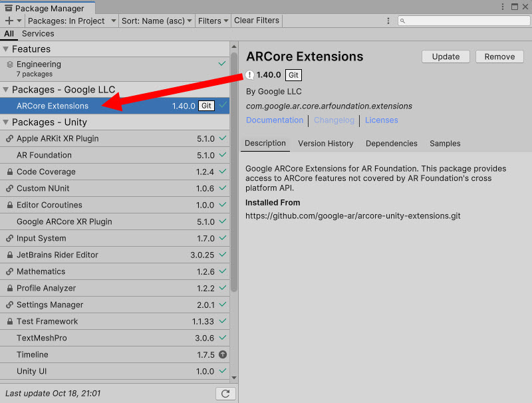The width and height of the screenshot is (532, 403).
Task: Click the link icon beside Custom NUnit
Action: (10, 188)
